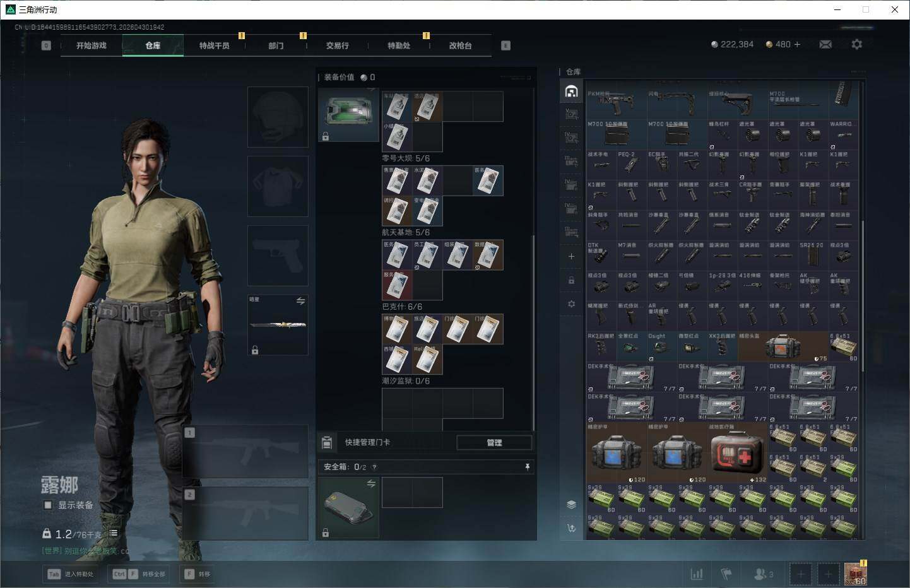Click primary weapon slot number 1
Image resolution: width=910 pixels, height=588 pixels.
[245, 451]
